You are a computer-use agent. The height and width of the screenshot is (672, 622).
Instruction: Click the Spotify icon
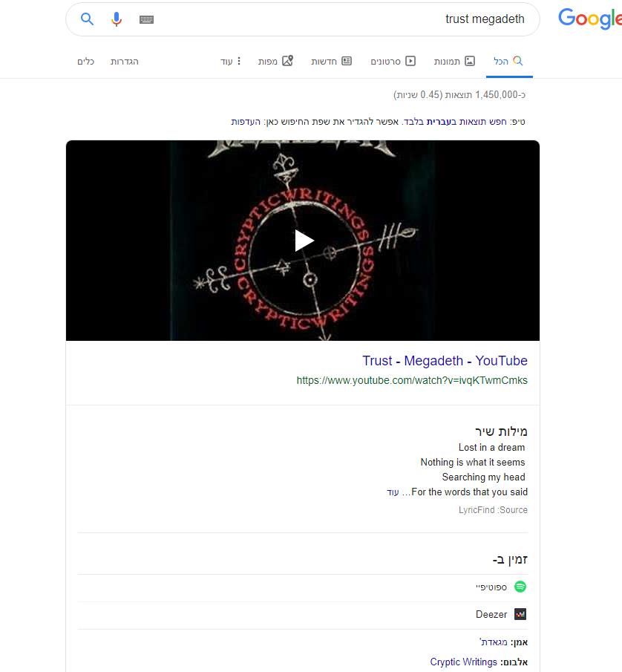(x=520, y=587)
